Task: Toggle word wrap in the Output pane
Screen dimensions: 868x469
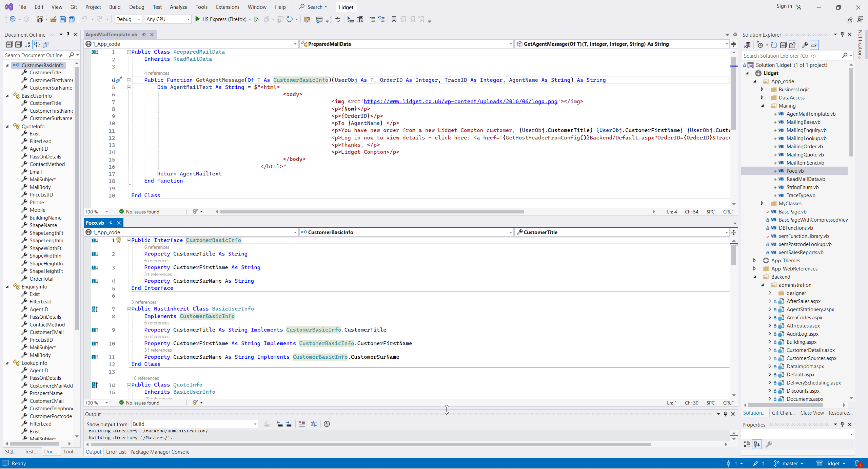Action: (x=314, y=424)
